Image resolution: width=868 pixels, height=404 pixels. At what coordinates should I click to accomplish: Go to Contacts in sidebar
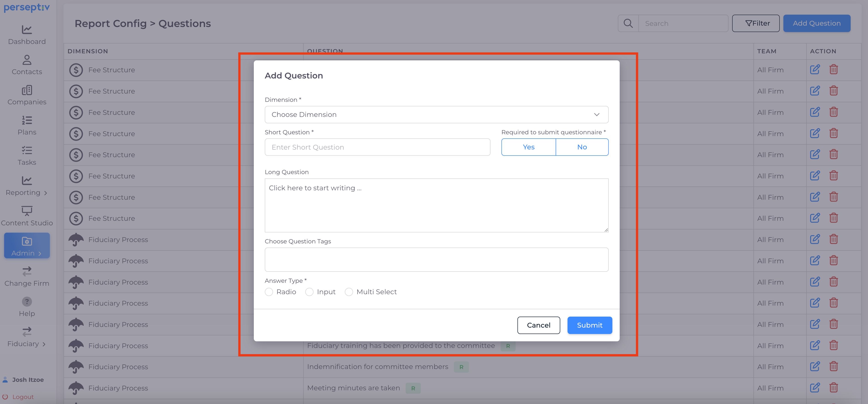[x=27, y=65]
